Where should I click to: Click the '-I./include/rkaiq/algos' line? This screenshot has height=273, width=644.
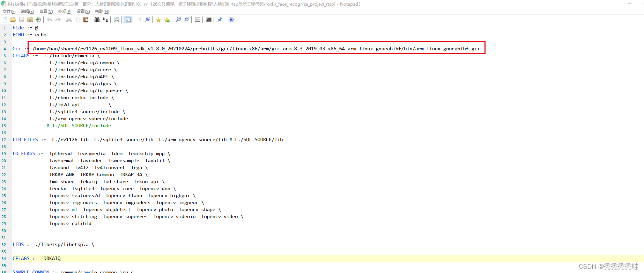tap(82, 84)
